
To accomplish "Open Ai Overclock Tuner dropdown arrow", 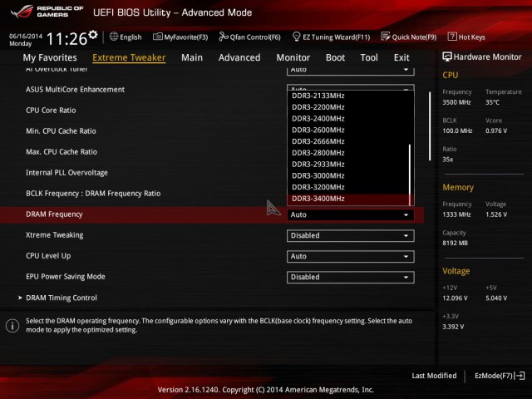I will point(406,70).
